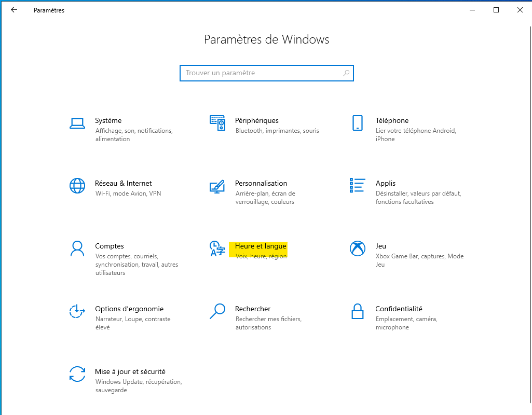
Task: Click 'Rechercher mes fichiers, autorisations' description
Action: coord(269,323)
